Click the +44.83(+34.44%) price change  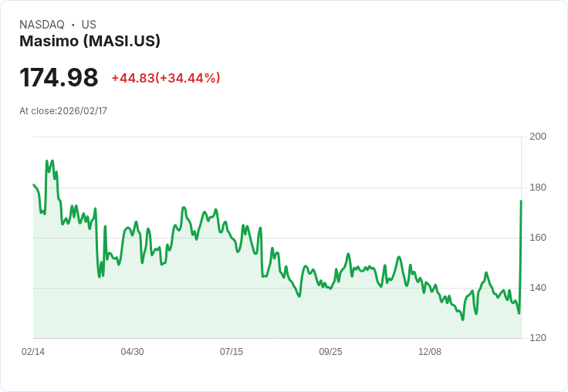166,78
